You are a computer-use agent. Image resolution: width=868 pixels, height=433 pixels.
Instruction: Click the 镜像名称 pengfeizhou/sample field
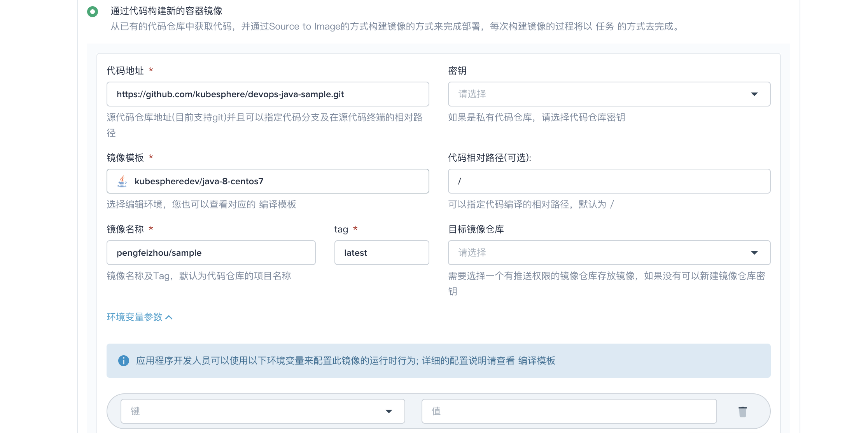point(211,253)
